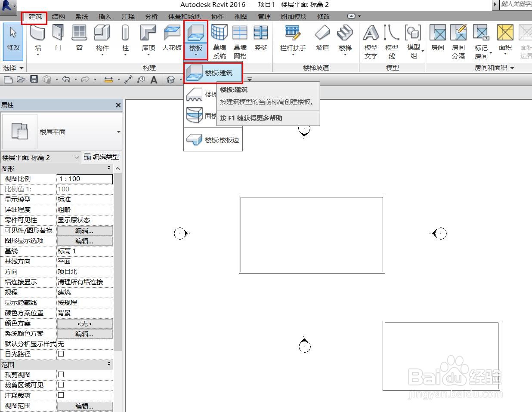The height and width of the screenshot is (412, 532).
Task: Select the Ramp (坡道) tool
Action: coord(322,38)
